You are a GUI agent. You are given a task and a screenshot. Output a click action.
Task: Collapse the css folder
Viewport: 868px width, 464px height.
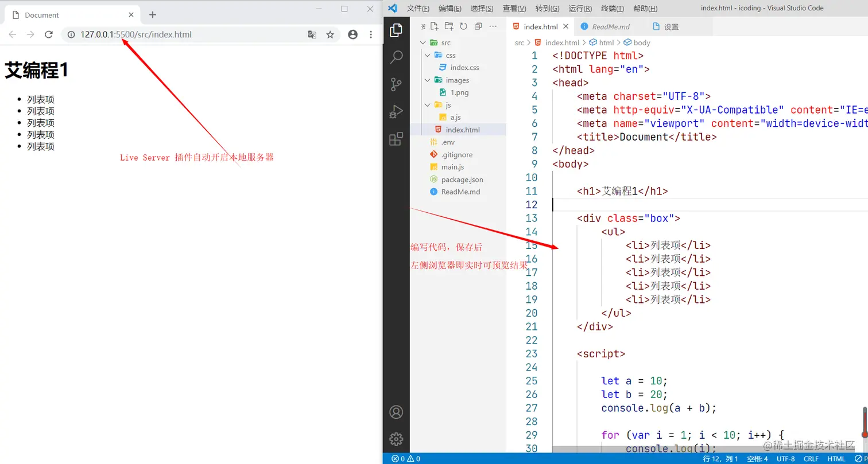428,55
